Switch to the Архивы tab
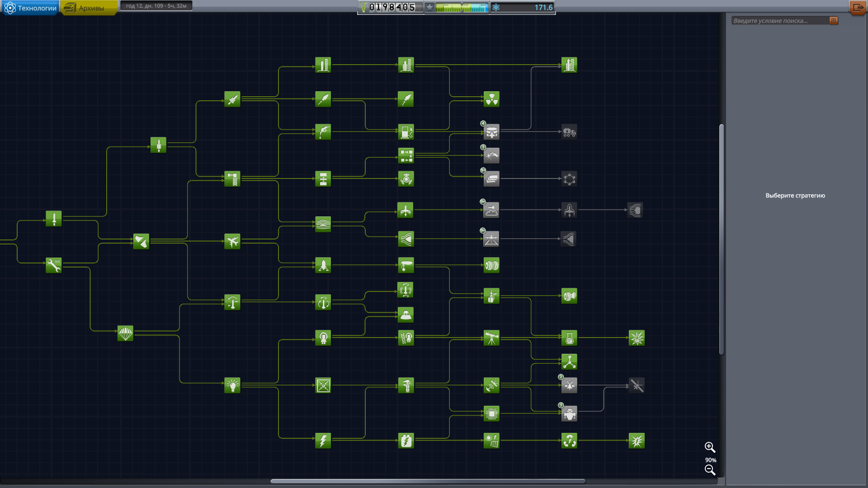The image size is (868, 488). pyautogui.click(x=89, y=8)
